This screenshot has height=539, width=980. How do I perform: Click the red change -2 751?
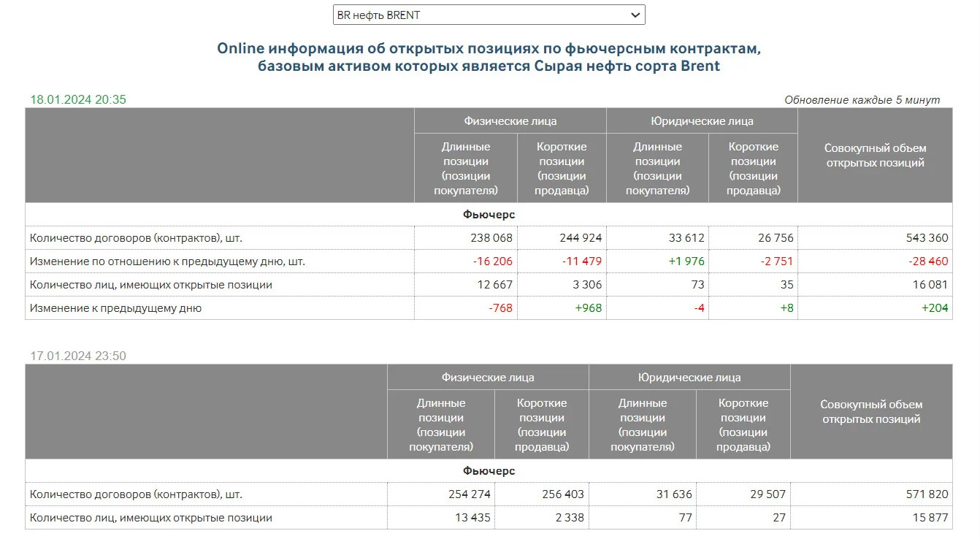tap(776, 261)
